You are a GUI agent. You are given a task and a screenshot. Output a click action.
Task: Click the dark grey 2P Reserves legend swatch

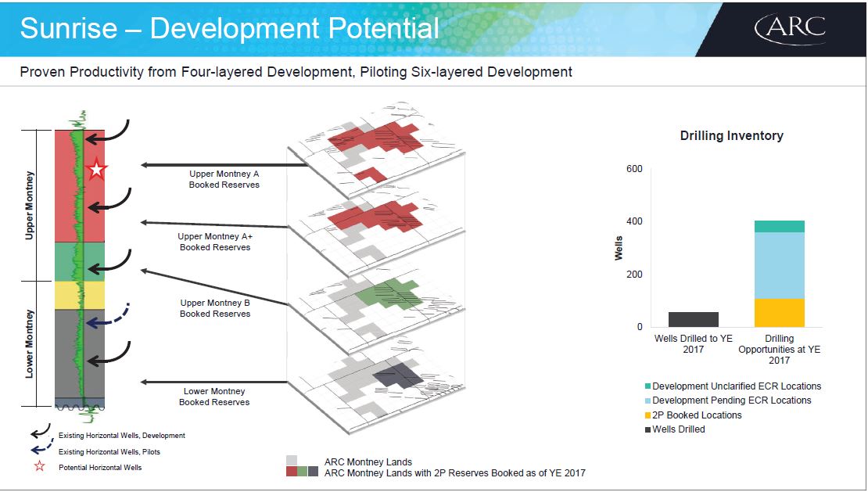(x=313, y=472)
